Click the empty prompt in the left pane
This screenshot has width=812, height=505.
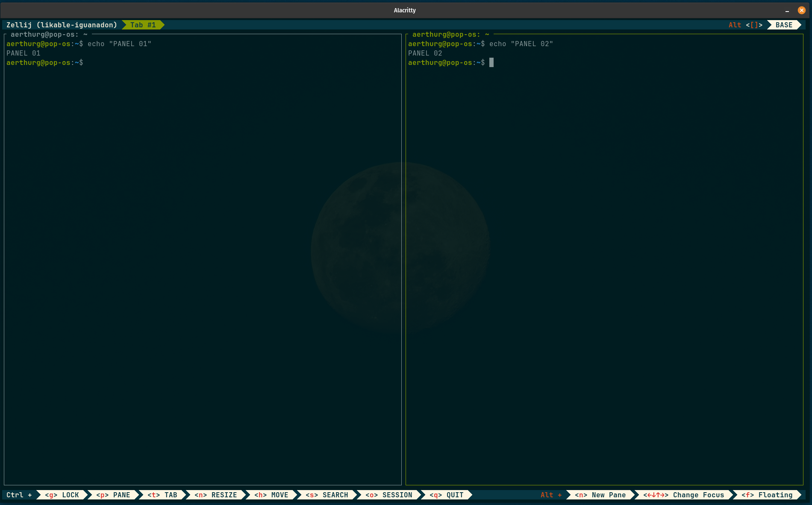pos(45,63)
